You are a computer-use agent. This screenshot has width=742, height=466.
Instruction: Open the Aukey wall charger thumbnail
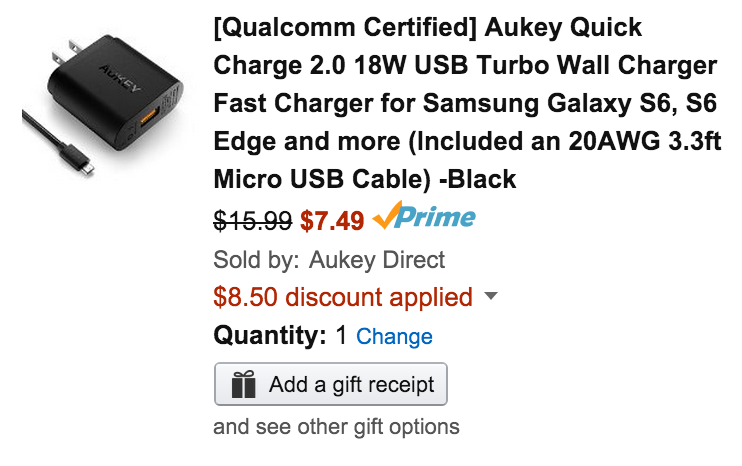103,105
